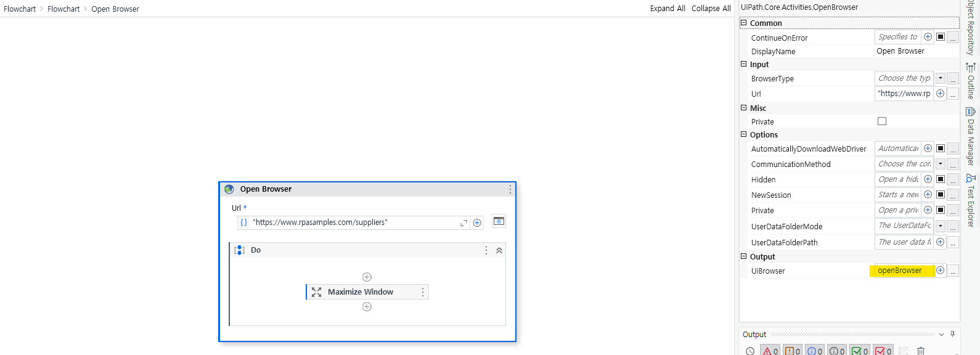Toggle the NewSession square checkbox
The height and width of the screenshot is (355, 980).
point(941,195)
